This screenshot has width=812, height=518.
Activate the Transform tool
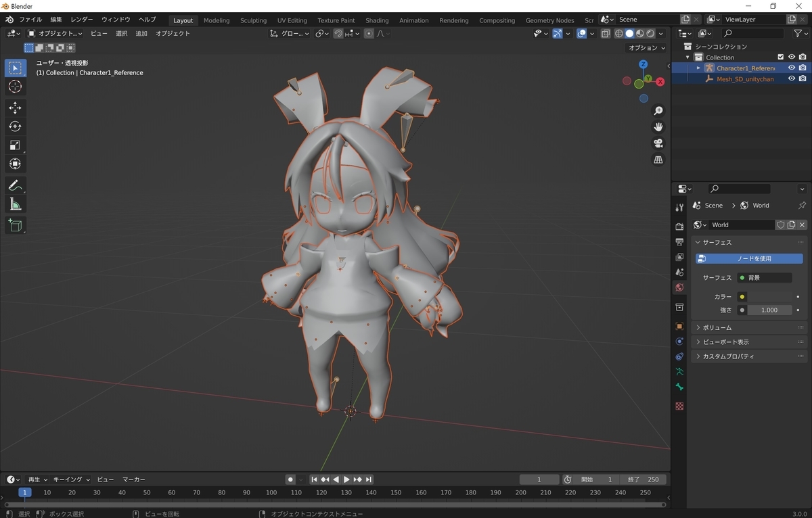pos(16,164)
